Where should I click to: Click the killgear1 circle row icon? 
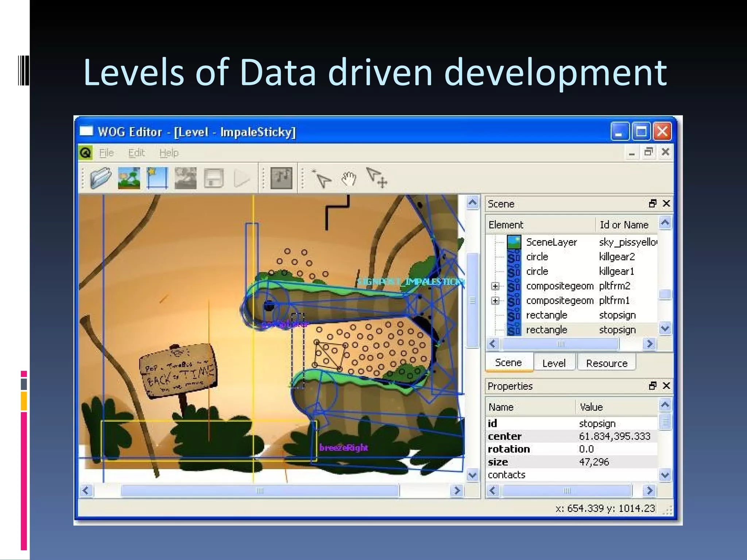pyautogui.click(x=514, y=271)
